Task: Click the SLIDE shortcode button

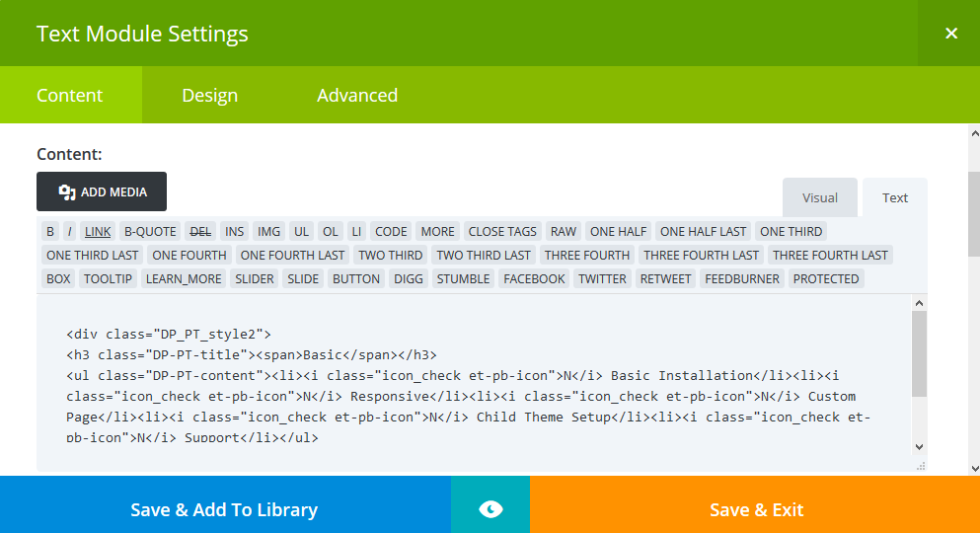Action: (x=303, y=278)
